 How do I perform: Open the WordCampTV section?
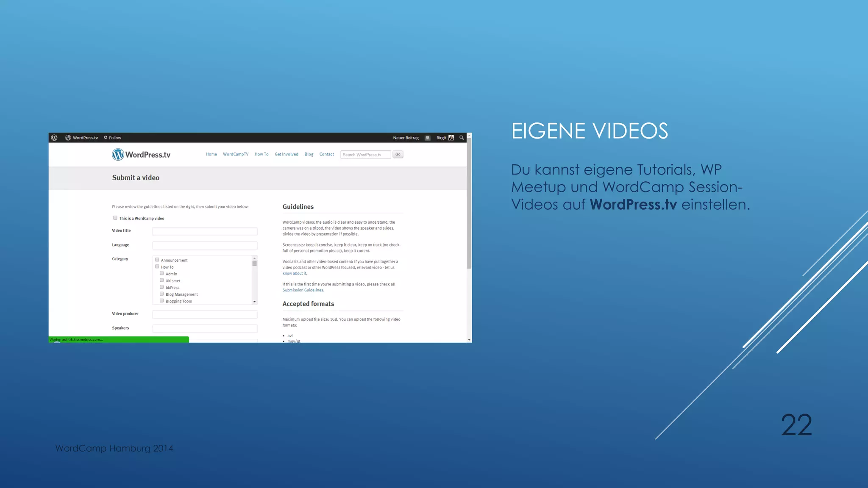tap(236, 154)
